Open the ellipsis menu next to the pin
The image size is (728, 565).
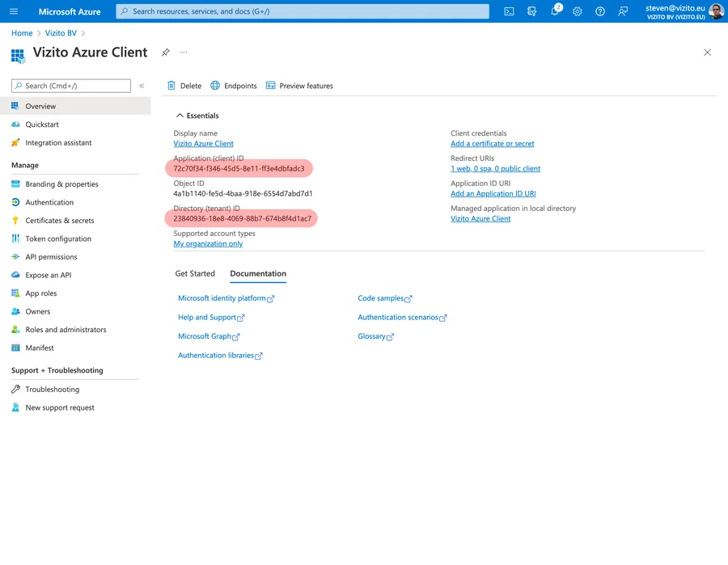pos(183,51)
